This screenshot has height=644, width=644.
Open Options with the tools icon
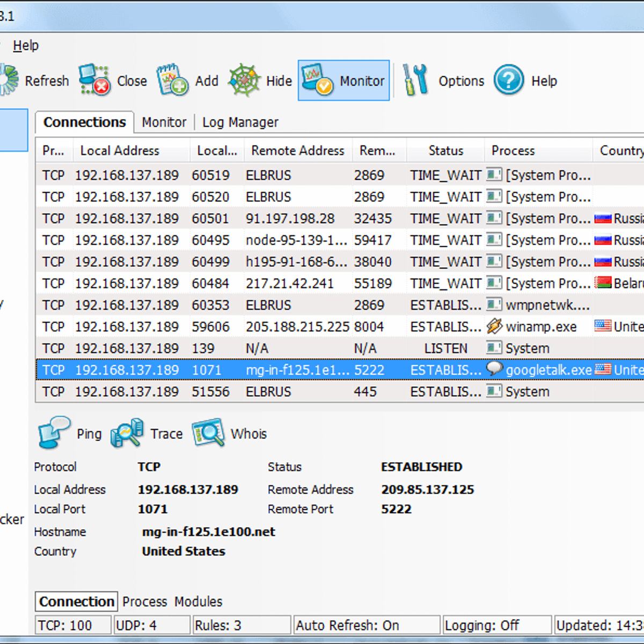(x=415, y=80)
